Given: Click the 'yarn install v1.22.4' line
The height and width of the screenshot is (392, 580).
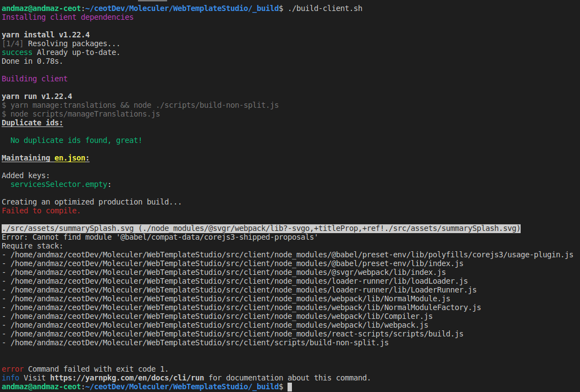Looking at the screenshot, I should click(46, 35).
